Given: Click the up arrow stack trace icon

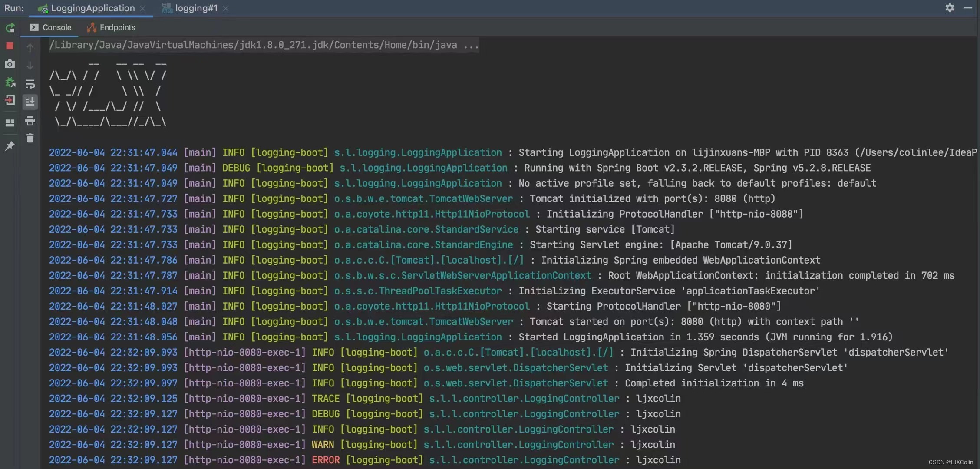Looking at the screenshot, I should (x=30, y=47).
